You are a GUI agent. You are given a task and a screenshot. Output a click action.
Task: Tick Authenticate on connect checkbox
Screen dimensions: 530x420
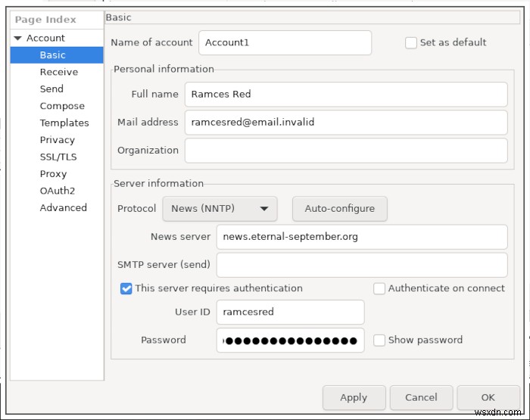[x=379, y=288]
